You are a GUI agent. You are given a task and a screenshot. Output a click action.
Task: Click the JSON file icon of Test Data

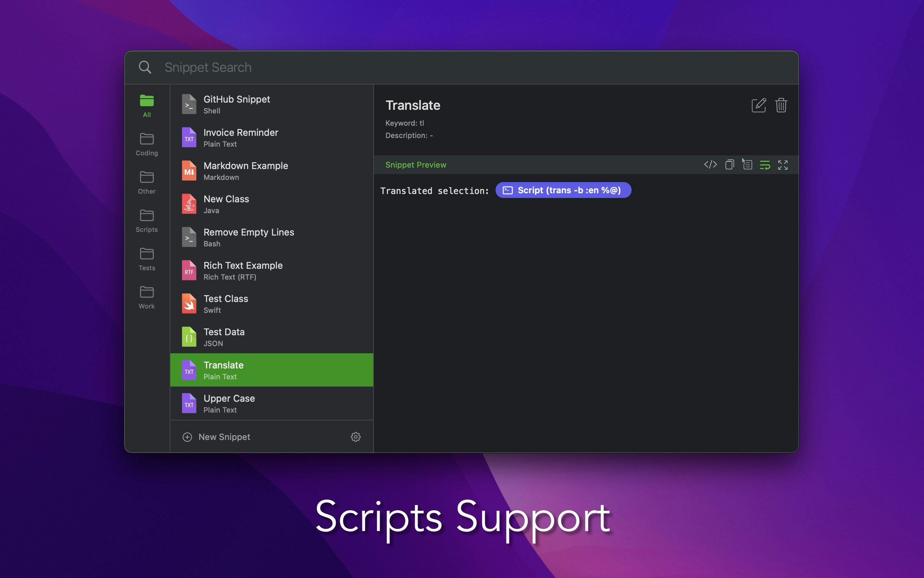click(x=189, y=337)
